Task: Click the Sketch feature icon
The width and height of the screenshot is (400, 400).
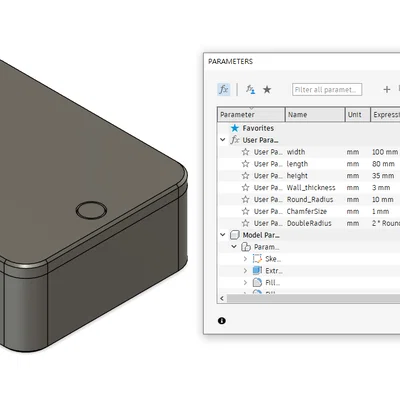Action: [257, 259]
